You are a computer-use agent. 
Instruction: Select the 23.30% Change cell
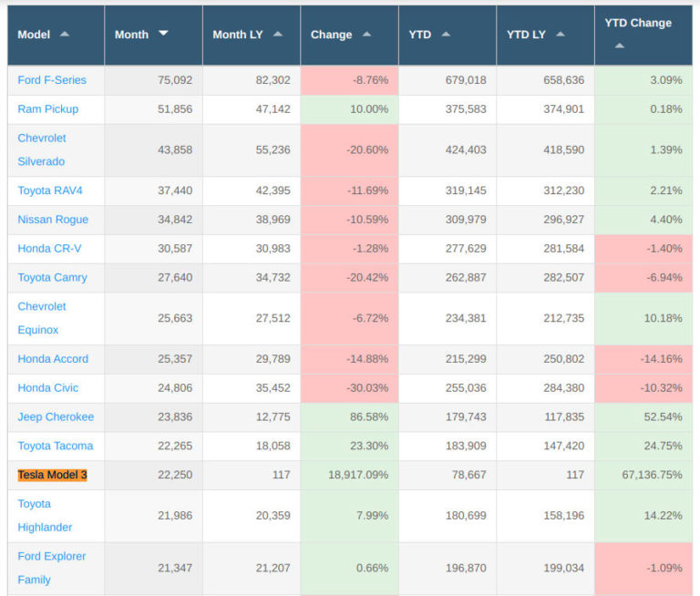click(350, 446)
